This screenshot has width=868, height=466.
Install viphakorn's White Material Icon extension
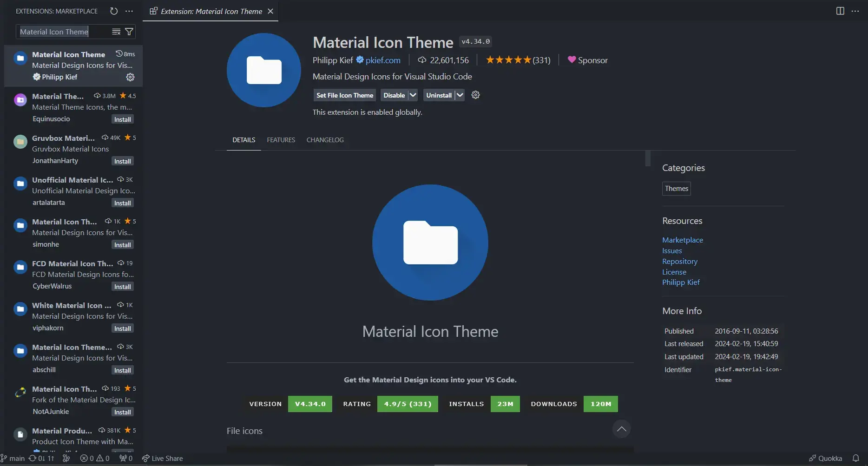click(123, 328)
